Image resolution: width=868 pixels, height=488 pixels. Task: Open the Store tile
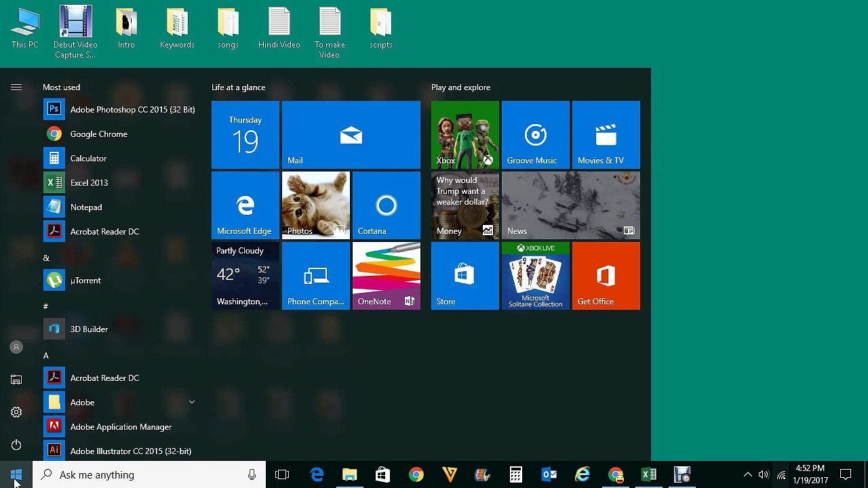pyautogui.click(x=465, y=276)
